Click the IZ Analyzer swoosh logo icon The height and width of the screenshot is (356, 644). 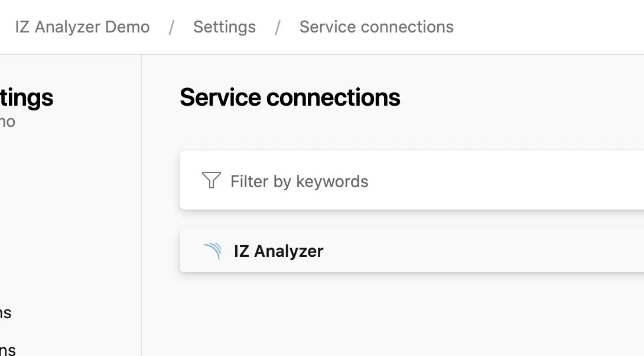click(x=213, y=251)
